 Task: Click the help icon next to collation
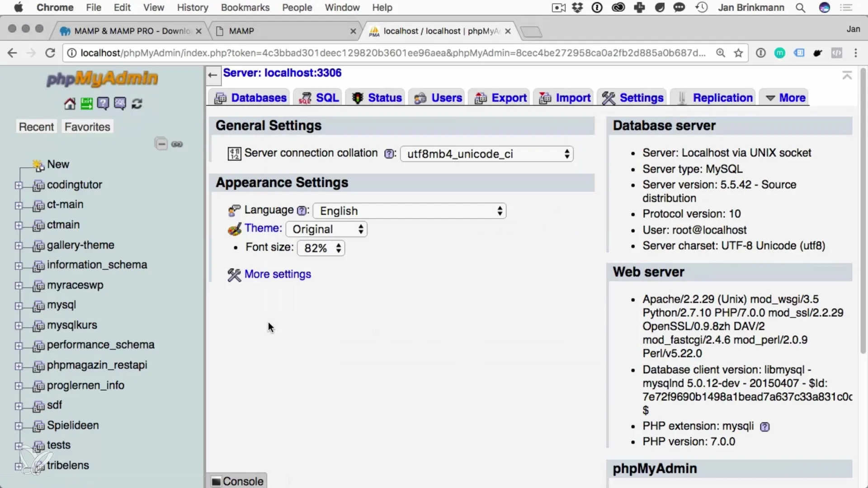tap(389, 154)
